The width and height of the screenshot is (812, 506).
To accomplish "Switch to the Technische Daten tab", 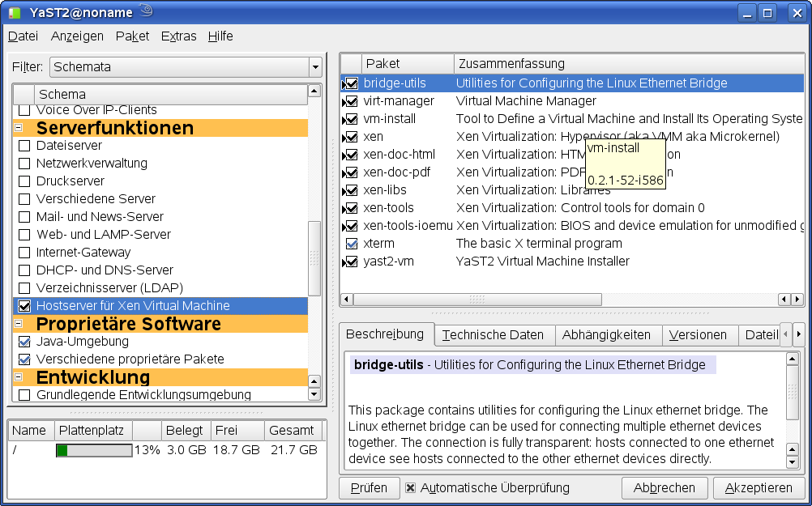I will pyautogui.click(x=494, y=334).
